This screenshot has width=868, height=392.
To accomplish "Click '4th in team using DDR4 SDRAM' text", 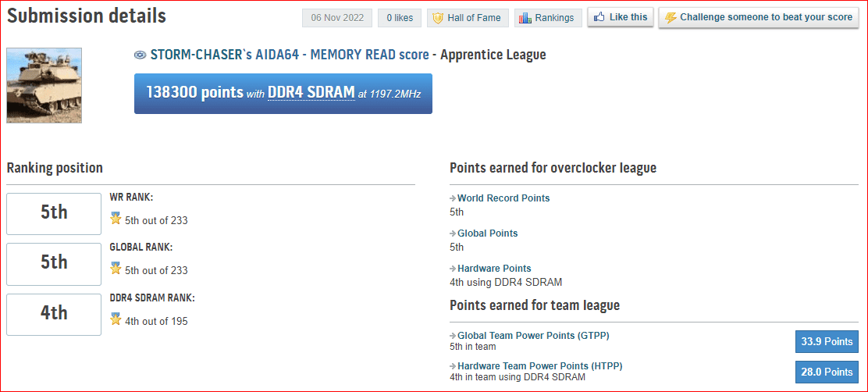I will (x=518, y=377).
